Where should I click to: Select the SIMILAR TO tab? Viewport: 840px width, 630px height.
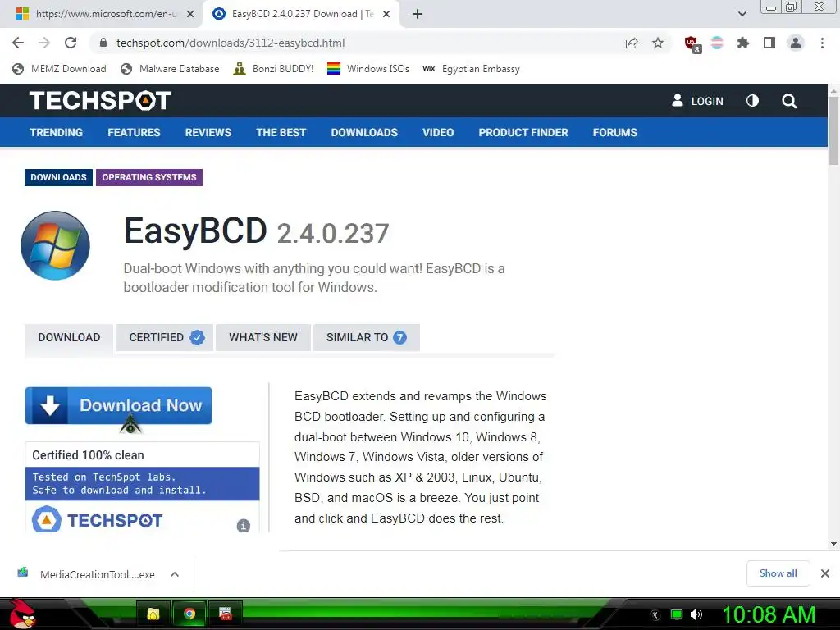(x=367, y=337)
